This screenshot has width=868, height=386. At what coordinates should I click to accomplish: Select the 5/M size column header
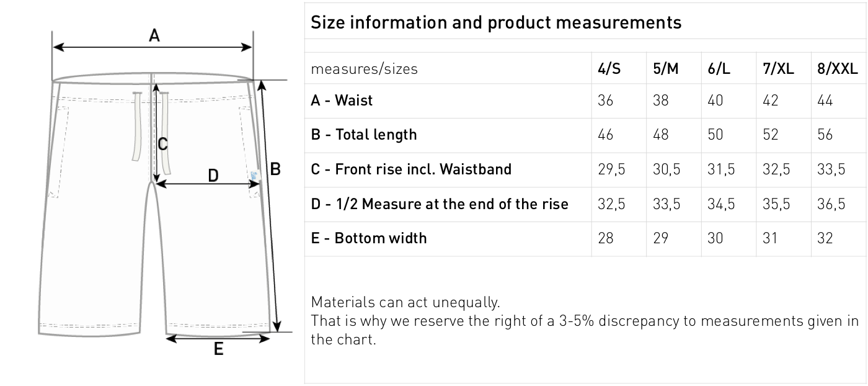[666, 69]
